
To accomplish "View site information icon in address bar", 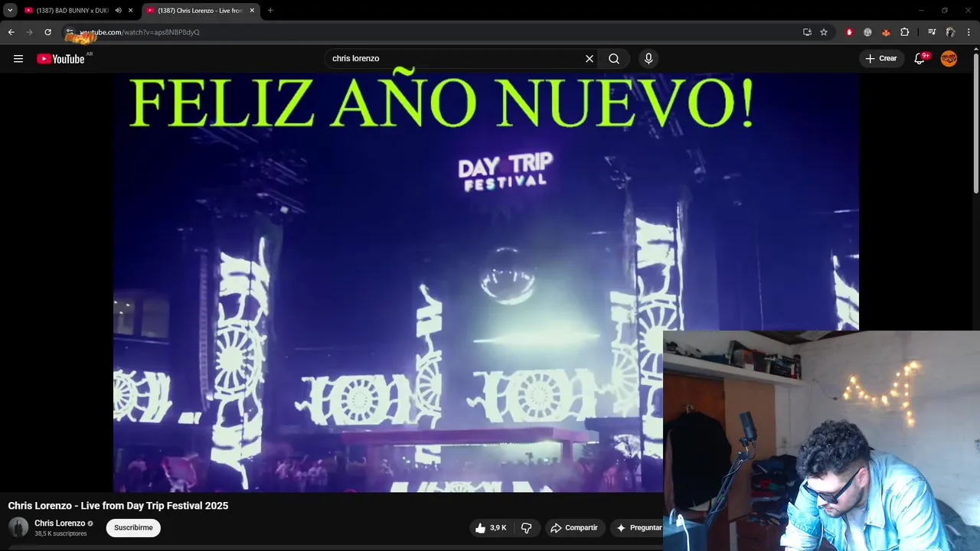I will coord(70,32).
